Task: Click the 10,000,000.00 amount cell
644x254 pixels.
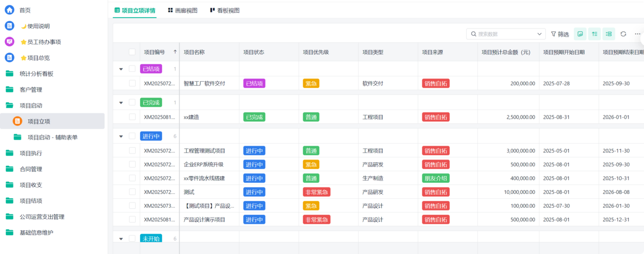Action: [x=508, y=192]
